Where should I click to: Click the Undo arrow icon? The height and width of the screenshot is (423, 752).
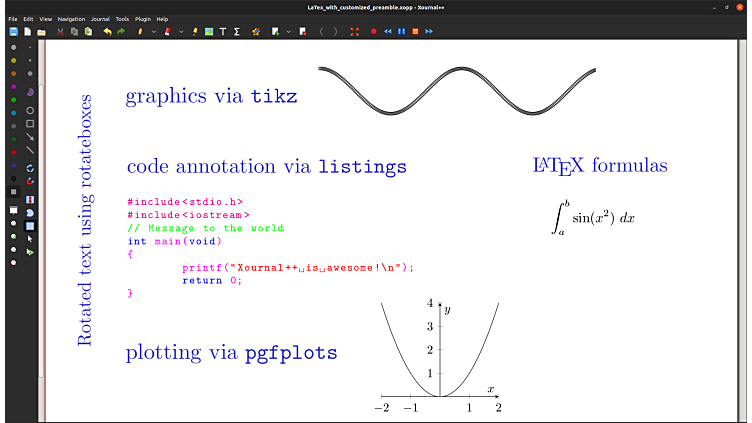pyautogui.click(x=107, y=31)
